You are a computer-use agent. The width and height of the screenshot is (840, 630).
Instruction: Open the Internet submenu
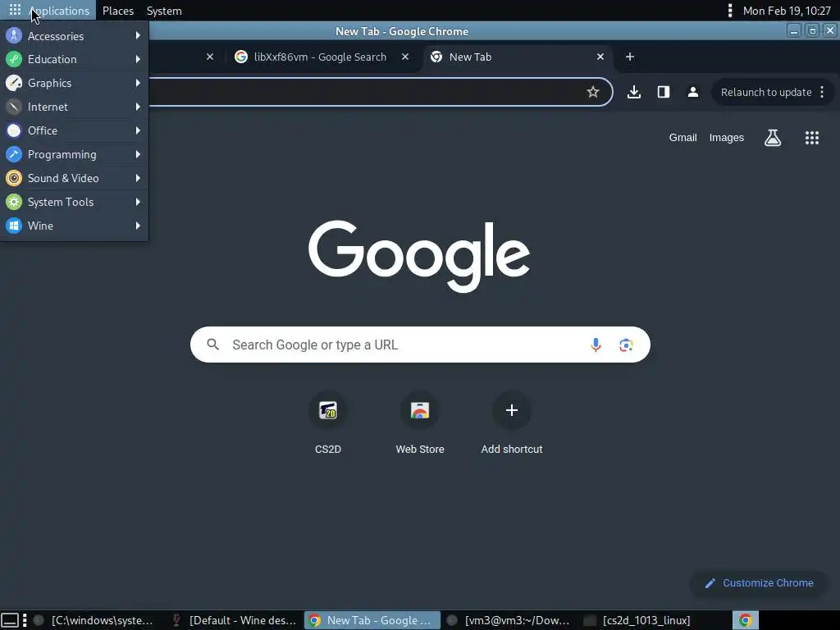click(x=74, y=107)
